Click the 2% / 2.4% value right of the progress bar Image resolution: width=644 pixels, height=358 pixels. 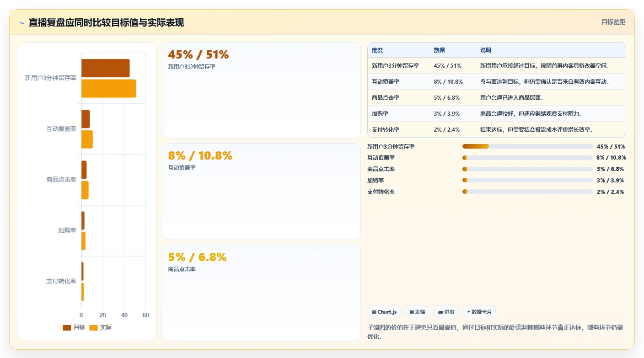pyautogui.click(x=610, y=192)
